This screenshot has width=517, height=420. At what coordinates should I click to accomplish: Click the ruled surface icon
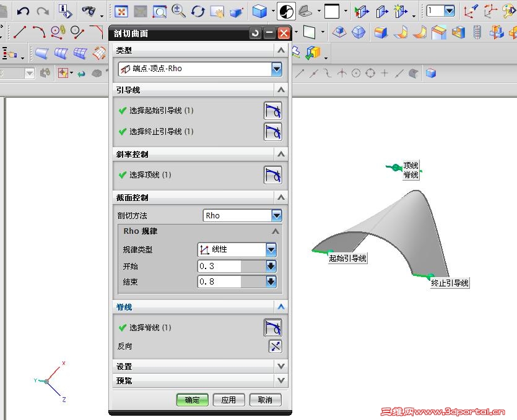click(42, 53)
